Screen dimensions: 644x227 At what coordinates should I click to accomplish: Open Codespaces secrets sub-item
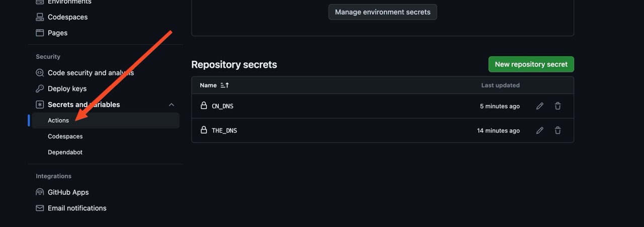point(65,137)
